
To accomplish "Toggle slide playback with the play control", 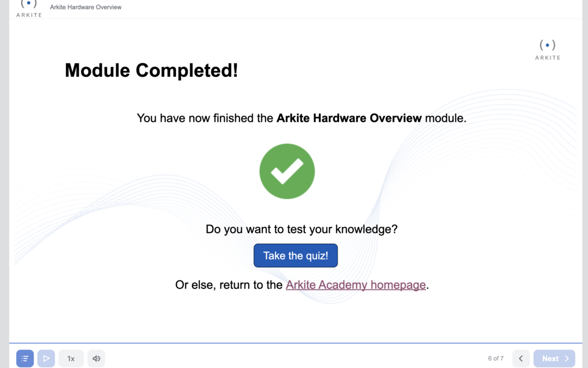I will [x=46, y=358].
